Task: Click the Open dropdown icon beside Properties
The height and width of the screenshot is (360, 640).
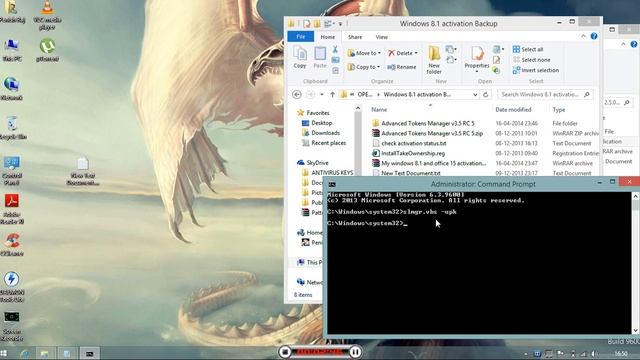Action: 498,49
